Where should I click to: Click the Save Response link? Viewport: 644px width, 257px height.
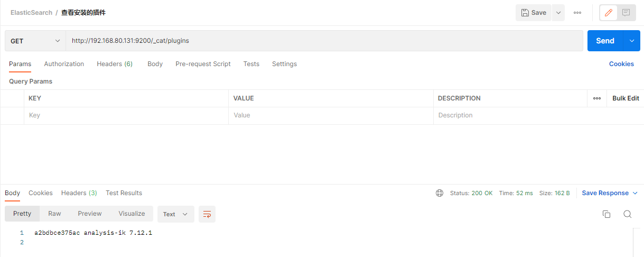coord(605,193)
